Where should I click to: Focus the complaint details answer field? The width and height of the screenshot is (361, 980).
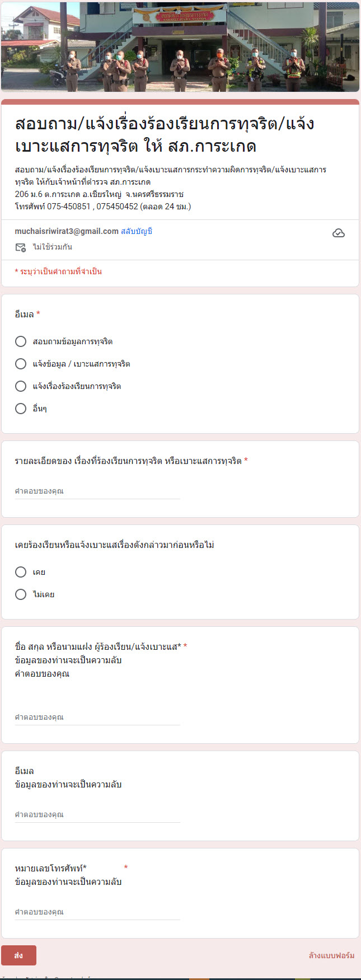click(x=97, y=491)
